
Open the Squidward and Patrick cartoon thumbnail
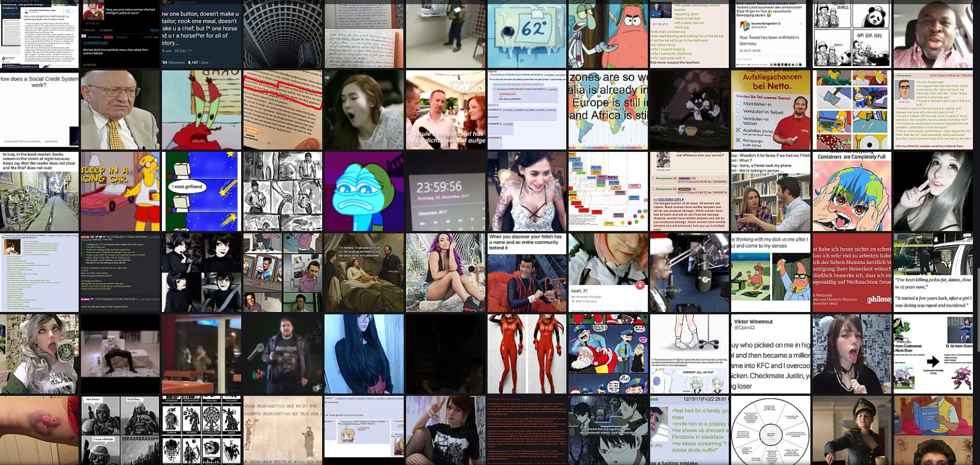608,34
